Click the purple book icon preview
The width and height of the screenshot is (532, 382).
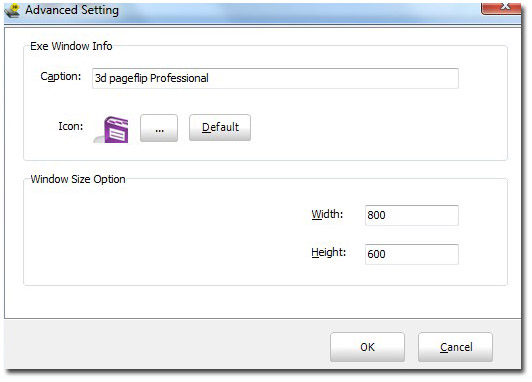(112, 129)
